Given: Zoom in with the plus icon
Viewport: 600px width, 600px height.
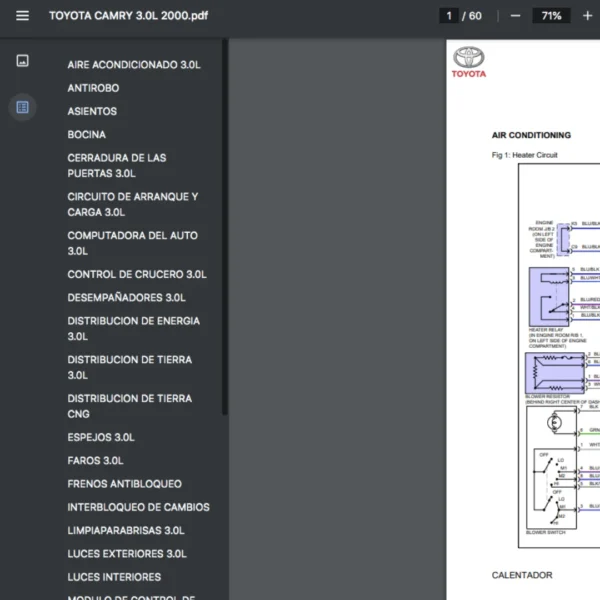Looking at the screenshot, I should pos(589,16).
